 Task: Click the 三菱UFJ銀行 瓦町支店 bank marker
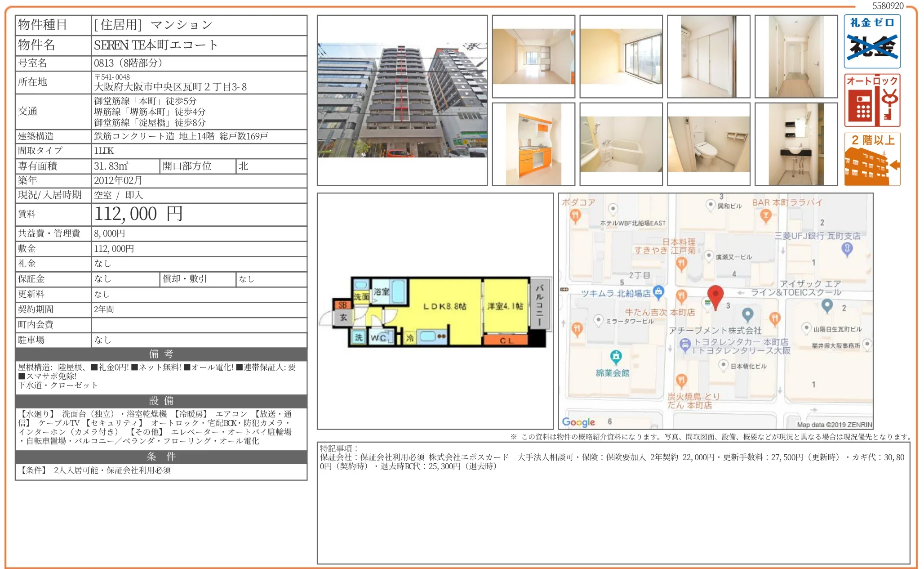[x=847, y=248]
